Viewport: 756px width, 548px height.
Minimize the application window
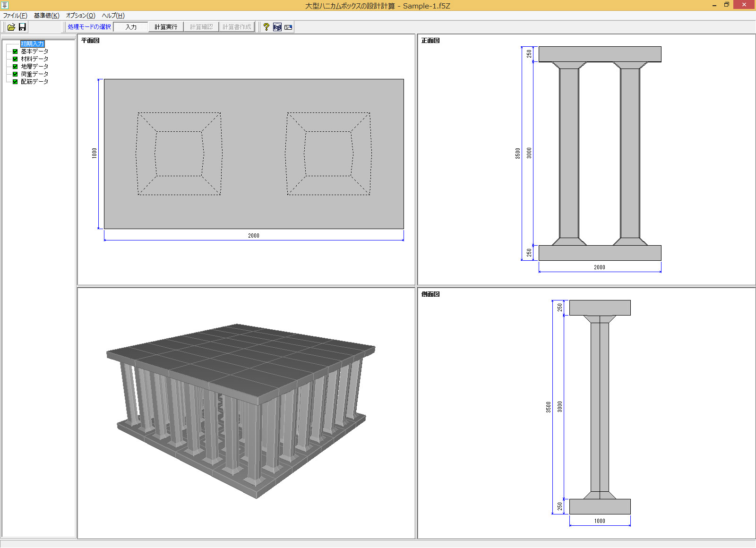coord(714,5)
